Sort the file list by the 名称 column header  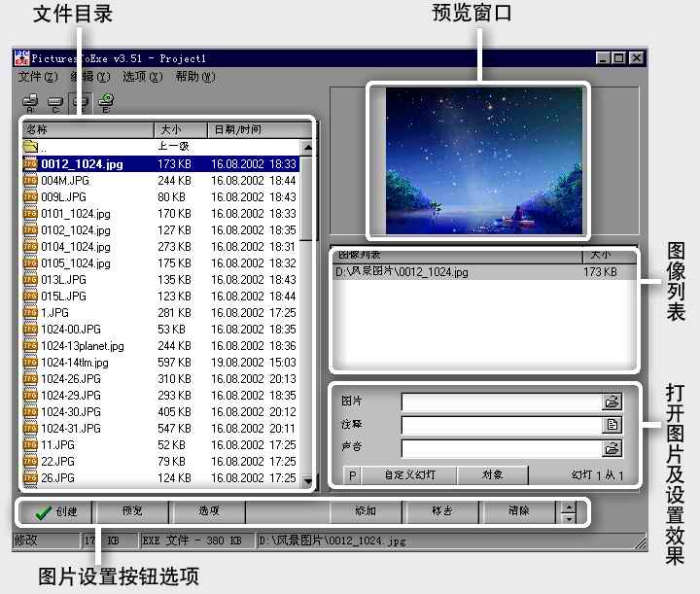88,130
